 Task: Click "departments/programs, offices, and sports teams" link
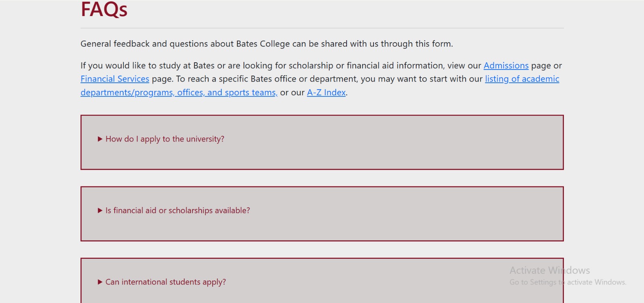point(179,93)
